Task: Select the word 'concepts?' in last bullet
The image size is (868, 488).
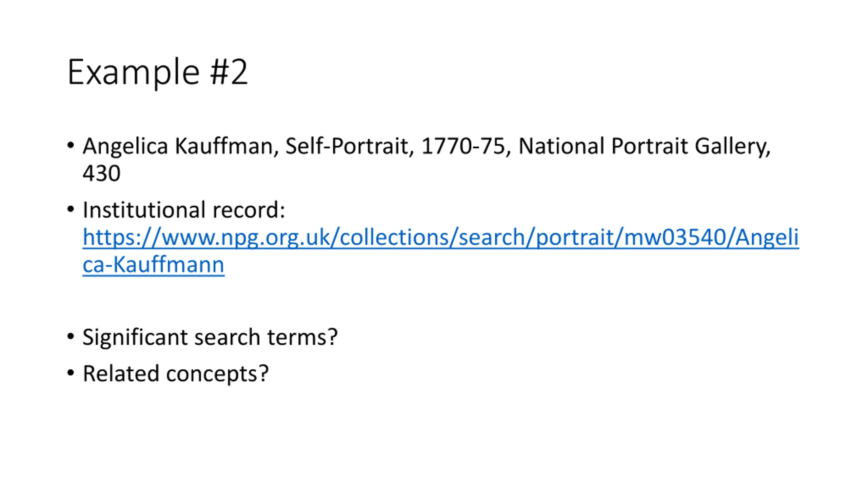Action: click(x=217, y=374)
